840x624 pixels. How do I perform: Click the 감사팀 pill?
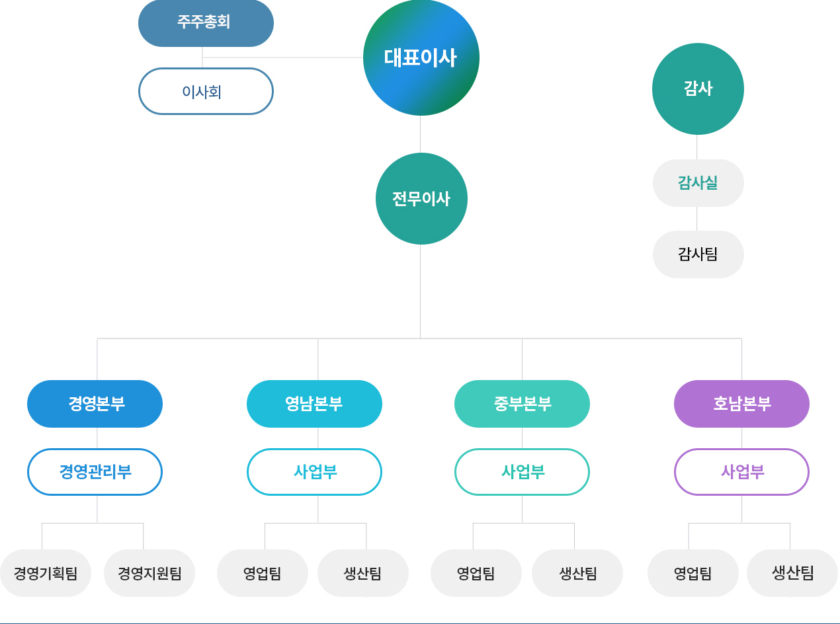pyautogui.click(x=698, y=254)
